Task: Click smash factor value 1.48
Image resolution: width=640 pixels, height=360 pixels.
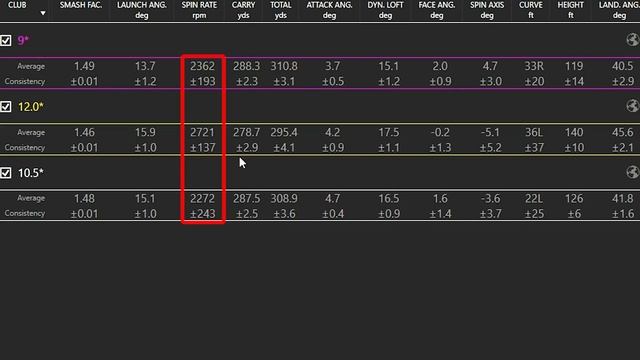Action: pyautogui.click(x=84, y=198)
